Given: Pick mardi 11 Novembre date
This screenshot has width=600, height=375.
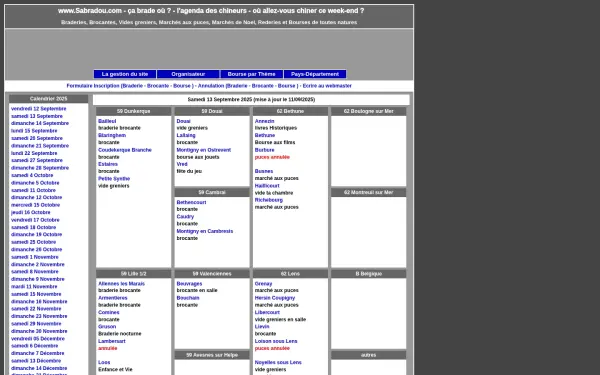Looking at the screenshot, I should [x=34, y=287].
